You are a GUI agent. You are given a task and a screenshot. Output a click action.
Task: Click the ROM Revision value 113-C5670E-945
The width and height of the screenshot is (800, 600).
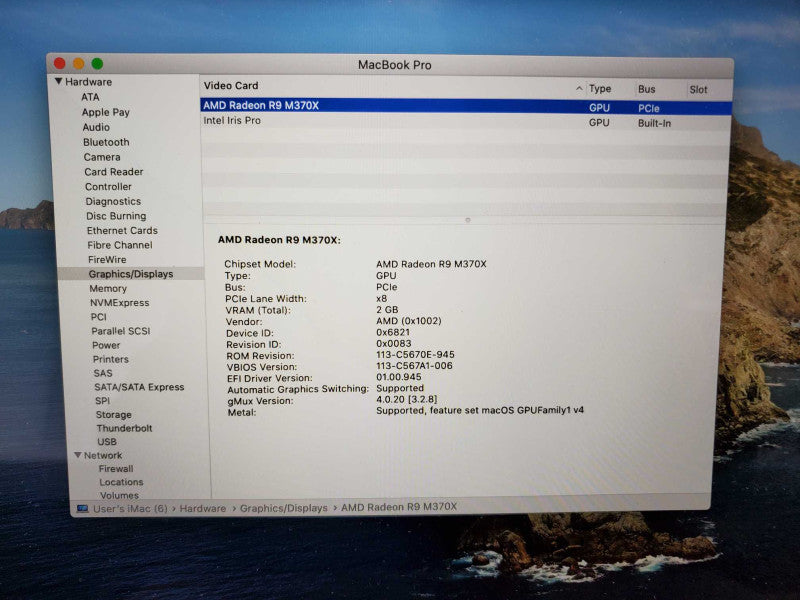click(415, 355)
